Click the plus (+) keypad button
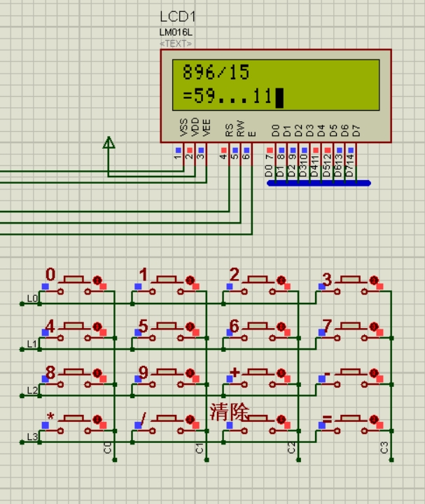 coord(258,379)
